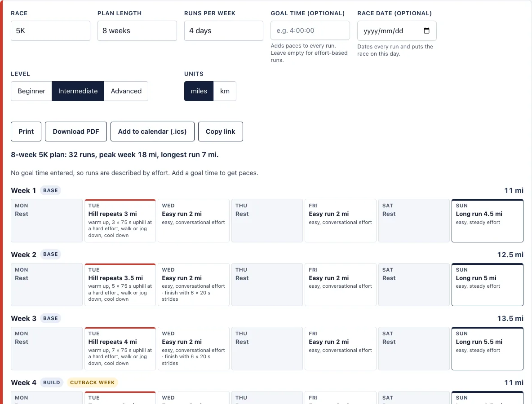The width and height of the screenshot is (532, 404).
Task: Select the Intermediate level
Action: (x=78, y=91)
